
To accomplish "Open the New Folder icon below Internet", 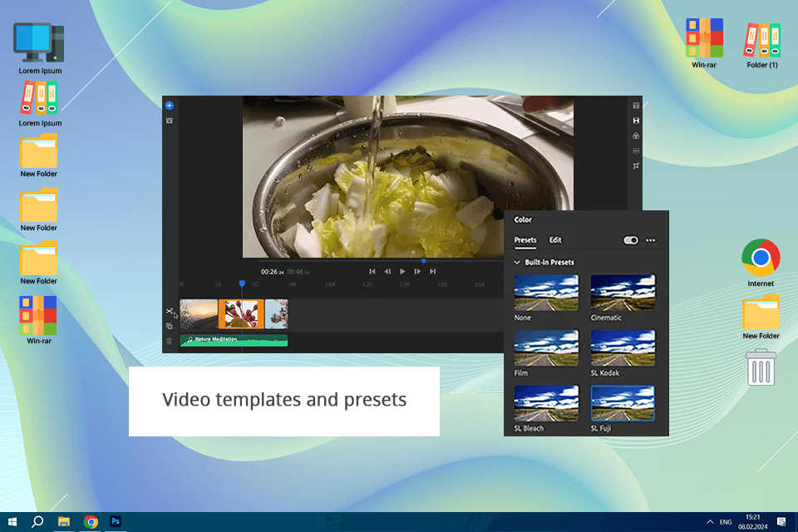I will 761,317.
